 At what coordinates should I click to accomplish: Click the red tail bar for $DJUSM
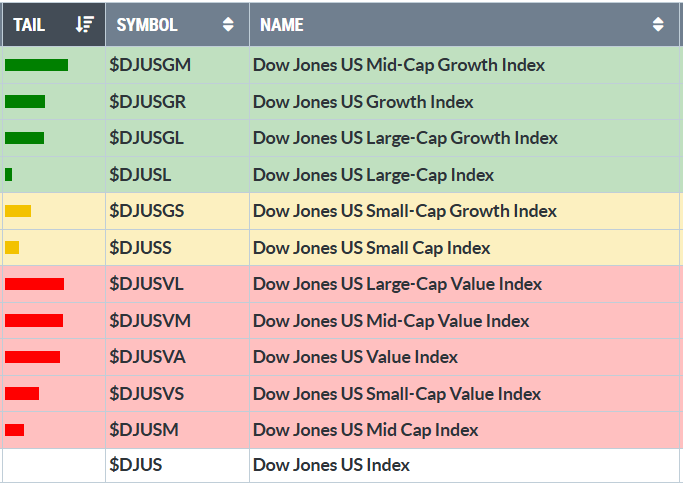(15, 430)
